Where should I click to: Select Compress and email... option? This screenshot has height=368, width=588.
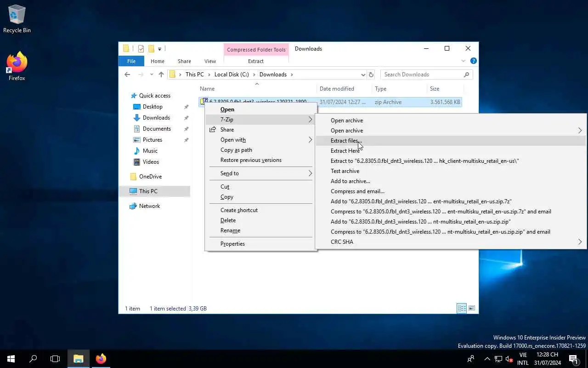point(451,191)
